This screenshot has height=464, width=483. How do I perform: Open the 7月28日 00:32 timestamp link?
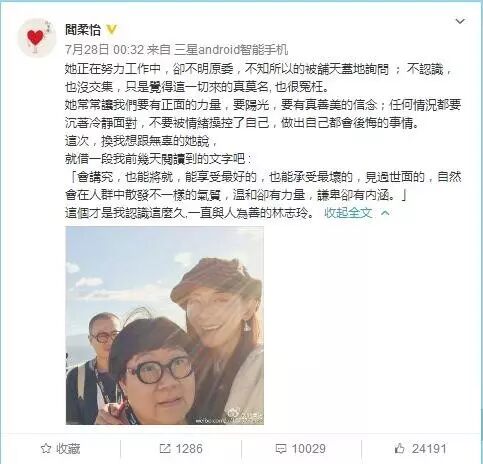104,50
